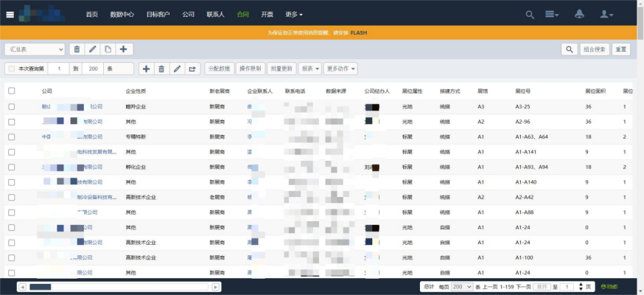This screenshot has height=295, width=644.
Task: Click the export share icon before 分配数据
Action: (192, 69)
